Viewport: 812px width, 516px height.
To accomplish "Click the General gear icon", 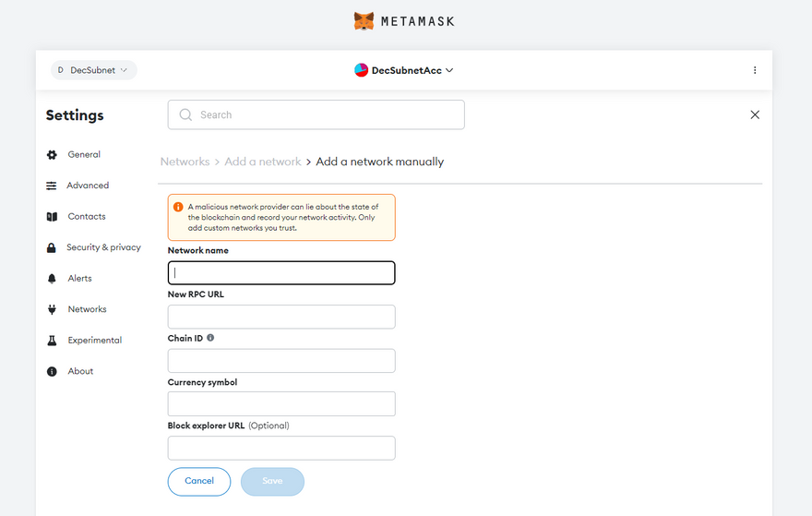I will click(x=52, y=155).
